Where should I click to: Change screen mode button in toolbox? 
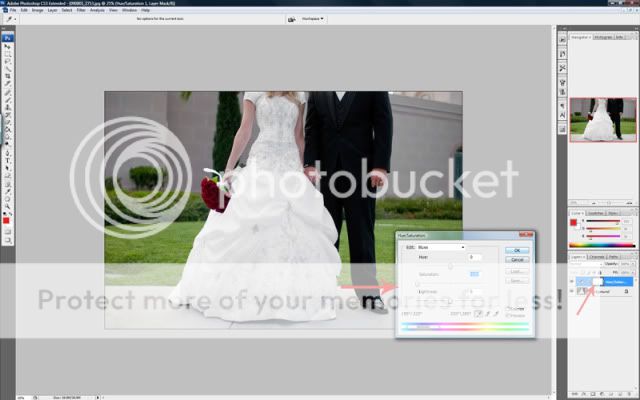click(x=8, y=240)
